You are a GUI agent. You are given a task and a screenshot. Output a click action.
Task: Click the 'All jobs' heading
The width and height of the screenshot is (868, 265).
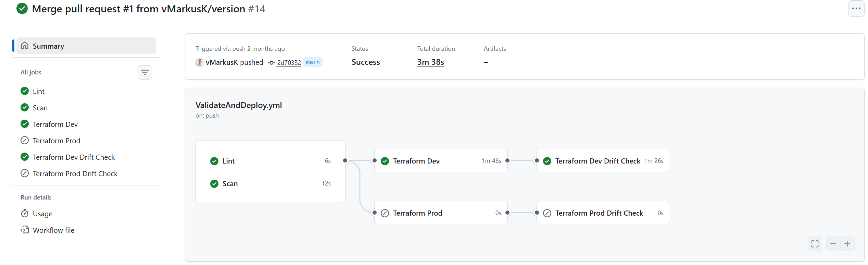31,72
